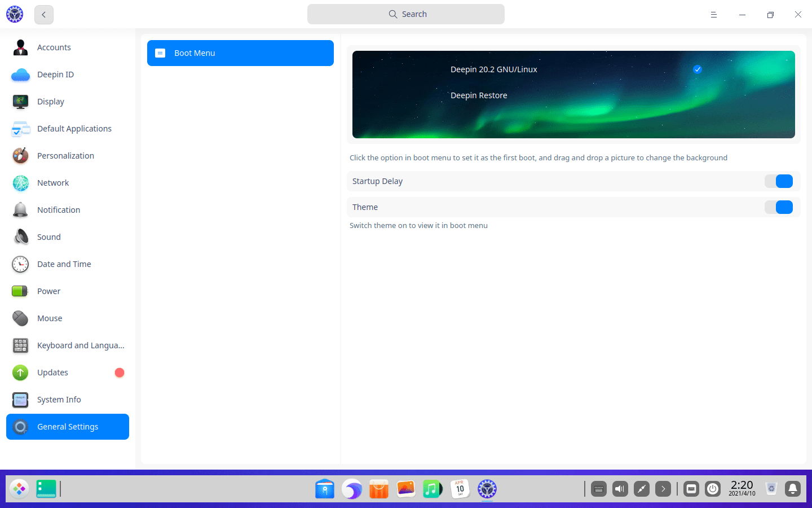Open the Launcher from the dock
Viewport: 812px width, 508px height.
pos(19,489)
